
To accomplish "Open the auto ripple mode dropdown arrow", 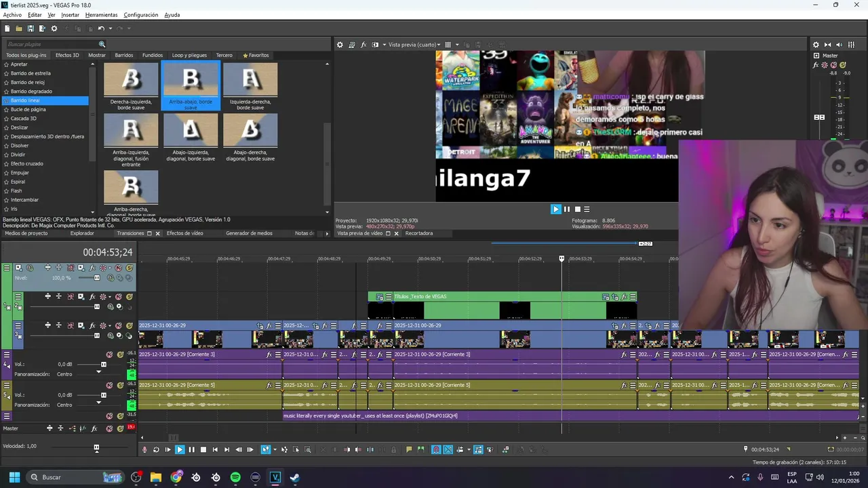I will pyautogui.click(x=469, y=449).
